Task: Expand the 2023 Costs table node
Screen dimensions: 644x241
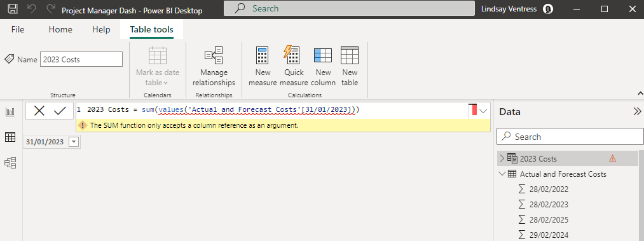Action: point(502,158)
